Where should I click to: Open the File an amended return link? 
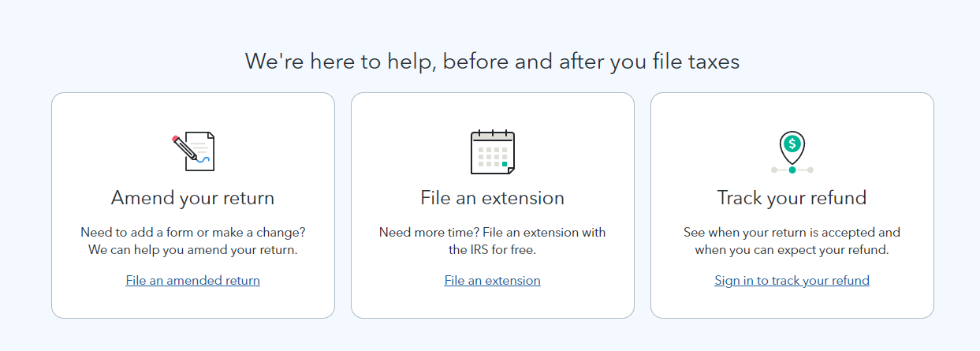coord(192,280)
